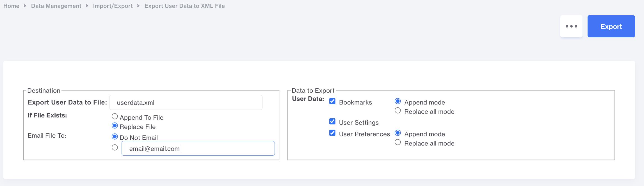
Task: Uncheck the User Settings checkbox
Action: click(332, 121)
